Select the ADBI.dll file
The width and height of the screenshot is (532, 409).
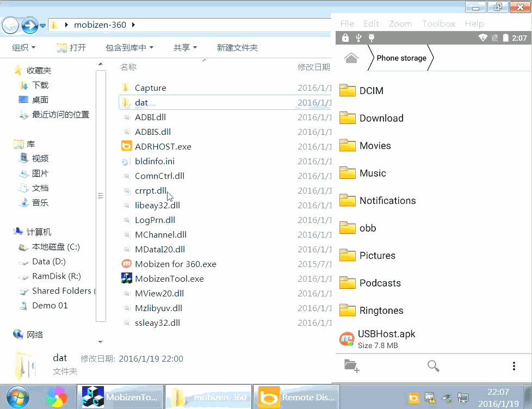(x=150, y=117)
